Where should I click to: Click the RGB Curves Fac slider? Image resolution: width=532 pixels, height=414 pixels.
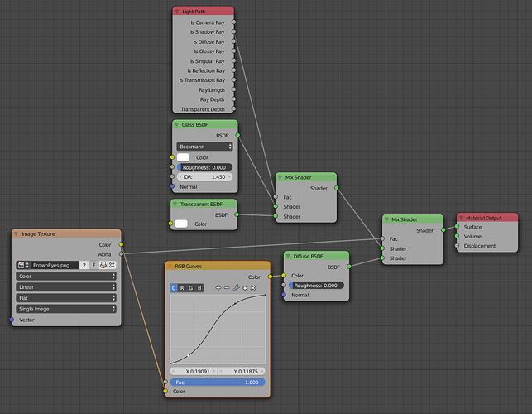[x=218, y=382]
